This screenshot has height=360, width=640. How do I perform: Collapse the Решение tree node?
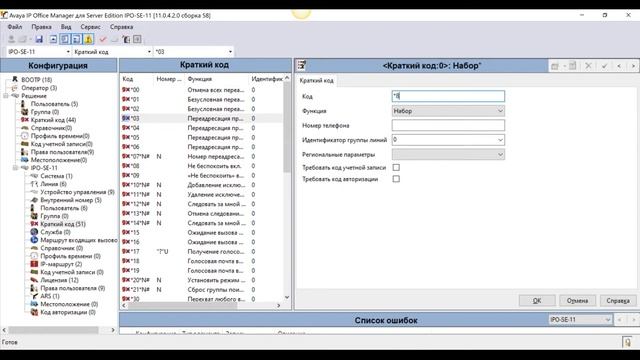click(x=6, y=96)
